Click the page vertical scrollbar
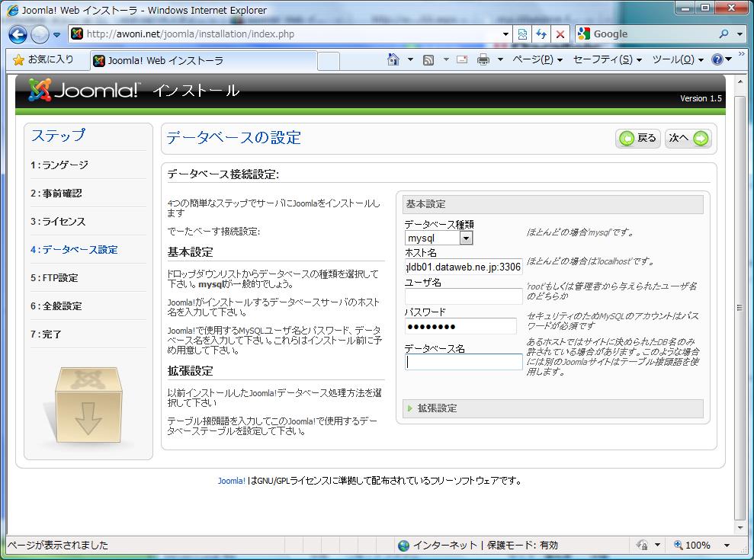 coord(740,307)
